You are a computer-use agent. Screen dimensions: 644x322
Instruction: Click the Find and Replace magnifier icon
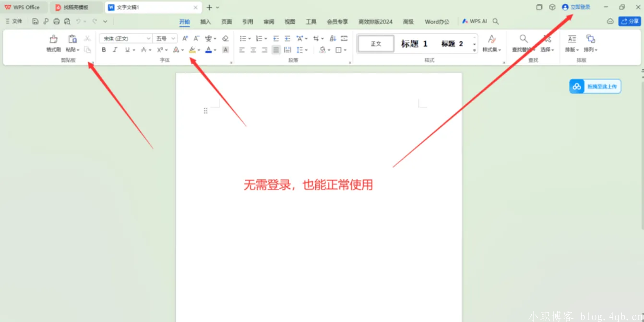pos(524,39)
